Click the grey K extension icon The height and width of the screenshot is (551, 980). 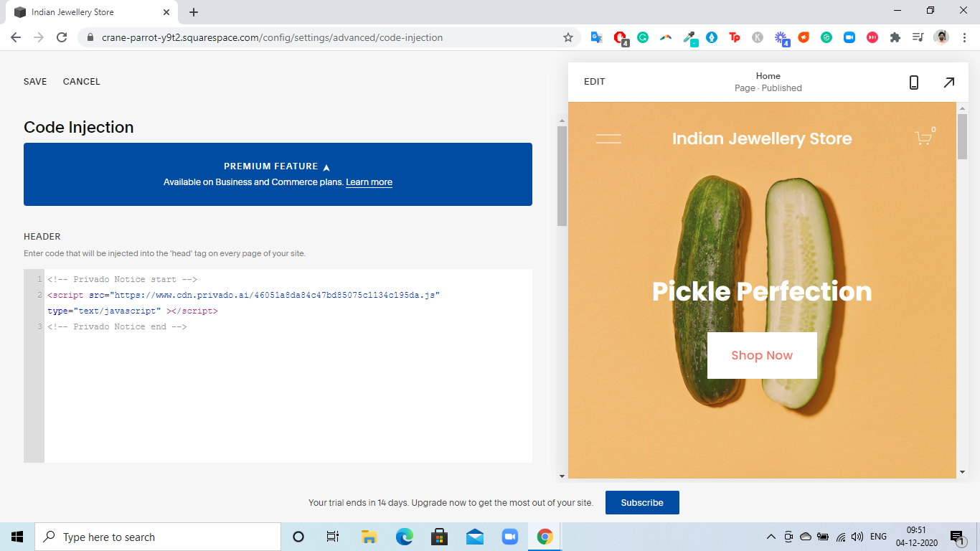coord(758,37)
